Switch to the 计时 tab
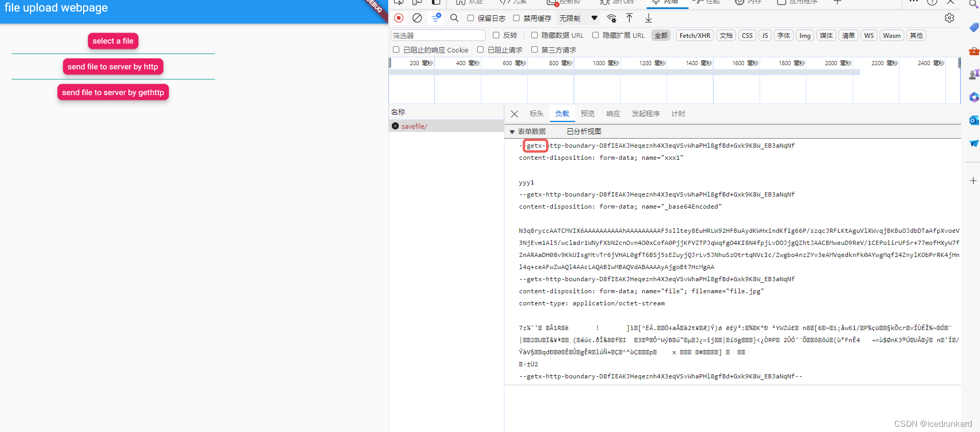 [678, 114]
